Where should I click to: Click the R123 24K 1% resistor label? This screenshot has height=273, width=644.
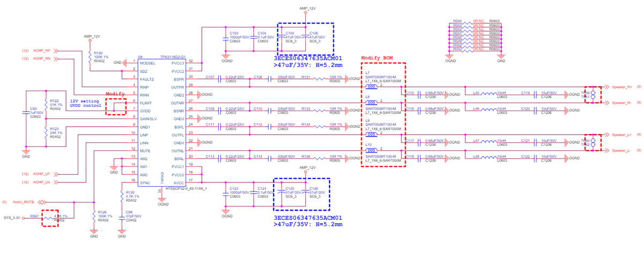pyautogui.click(x=56, y=132)
